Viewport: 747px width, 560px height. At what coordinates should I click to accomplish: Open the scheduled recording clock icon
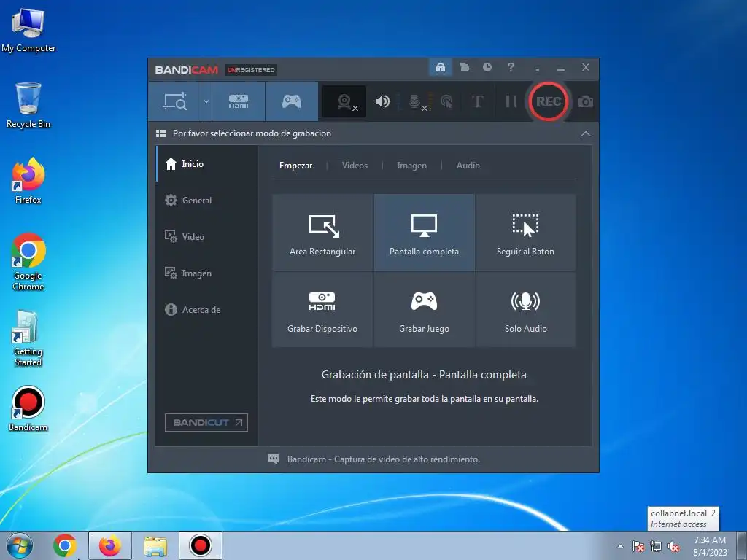click(487, 67)
